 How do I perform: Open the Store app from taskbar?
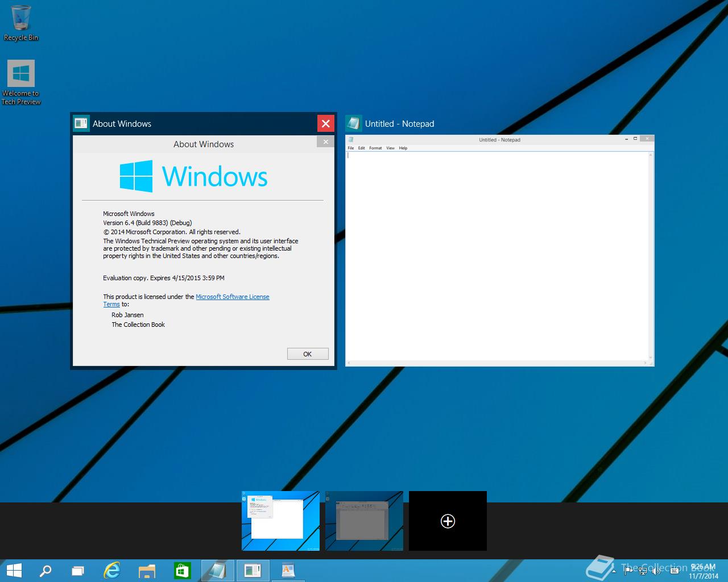[x=182, y=571]
